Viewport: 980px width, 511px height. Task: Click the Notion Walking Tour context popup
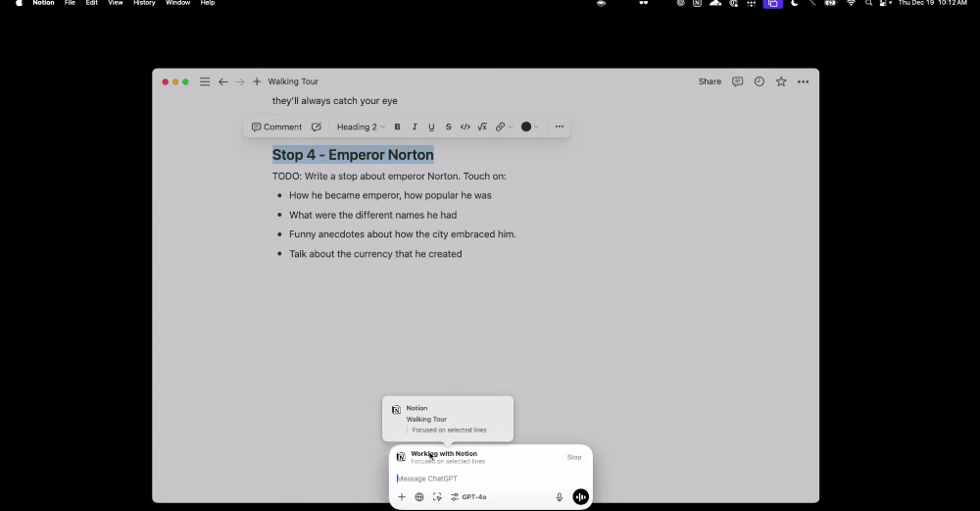(448, 419)
